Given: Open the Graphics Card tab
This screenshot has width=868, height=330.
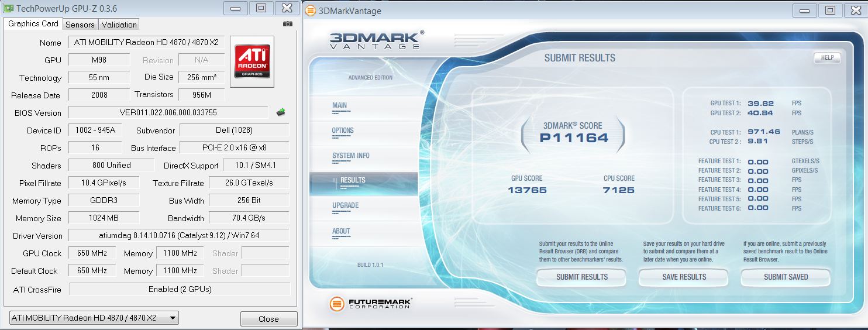Looking at the screenshot, I should pos(33,24).
